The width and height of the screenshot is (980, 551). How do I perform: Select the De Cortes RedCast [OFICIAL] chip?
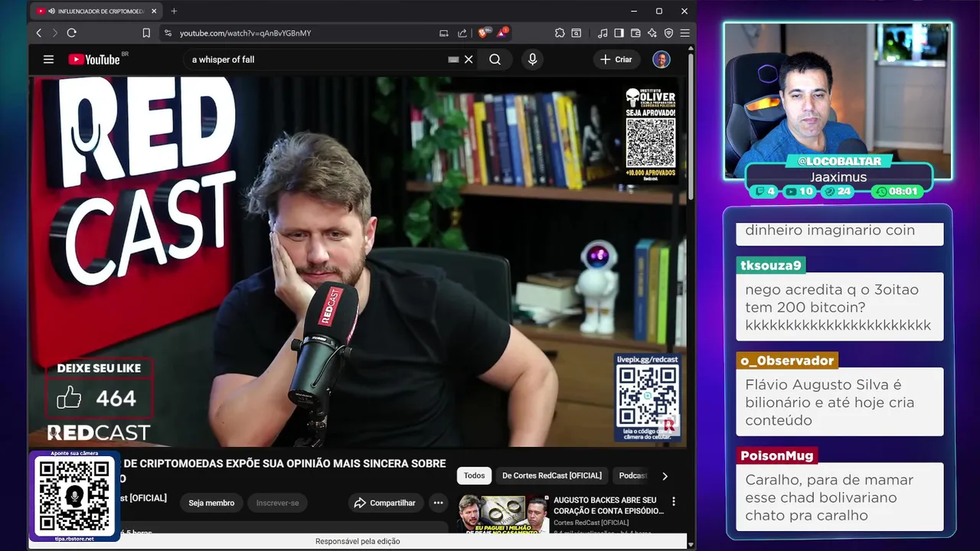click(x=552, y=475)
